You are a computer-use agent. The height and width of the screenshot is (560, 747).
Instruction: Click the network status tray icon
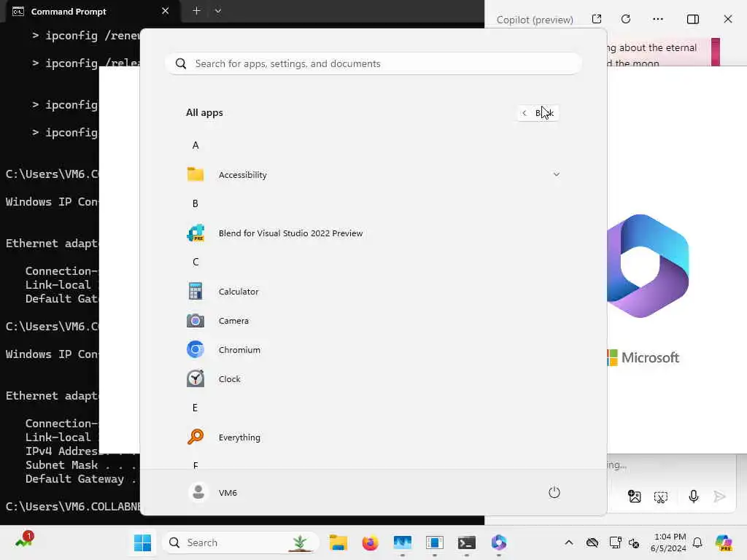coord(615,542)
